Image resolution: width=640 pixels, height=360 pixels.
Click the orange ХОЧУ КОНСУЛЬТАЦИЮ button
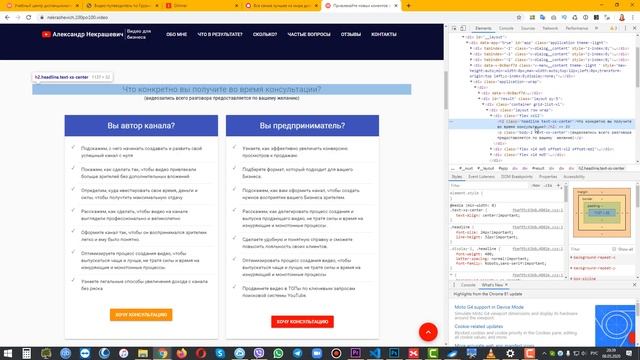click(141, 315)
